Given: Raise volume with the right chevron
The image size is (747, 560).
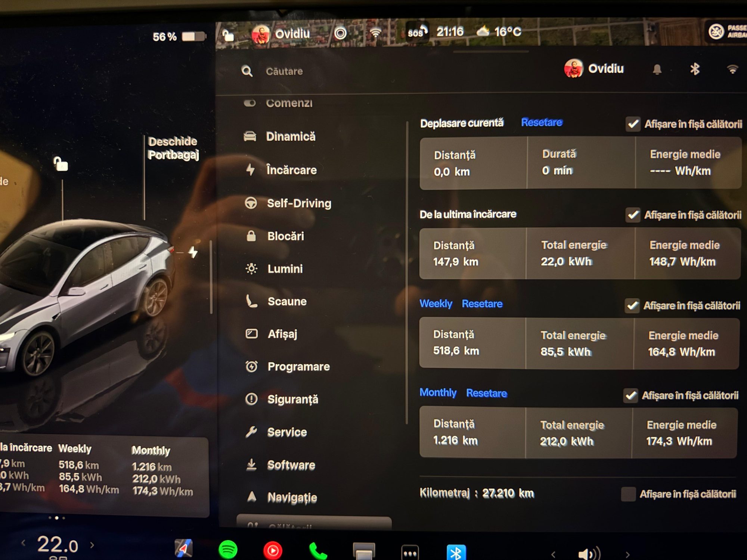Looking at the screenshot, I should [627, 554].
